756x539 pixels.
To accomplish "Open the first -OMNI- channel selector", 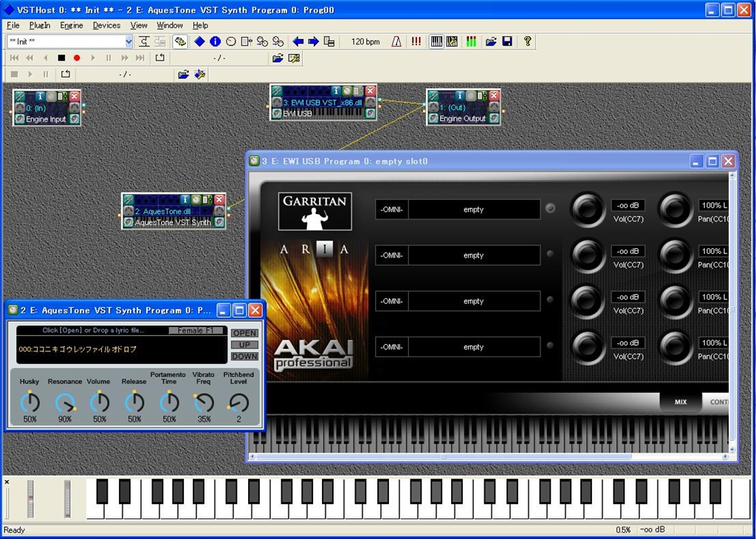I will pos(391,210).
